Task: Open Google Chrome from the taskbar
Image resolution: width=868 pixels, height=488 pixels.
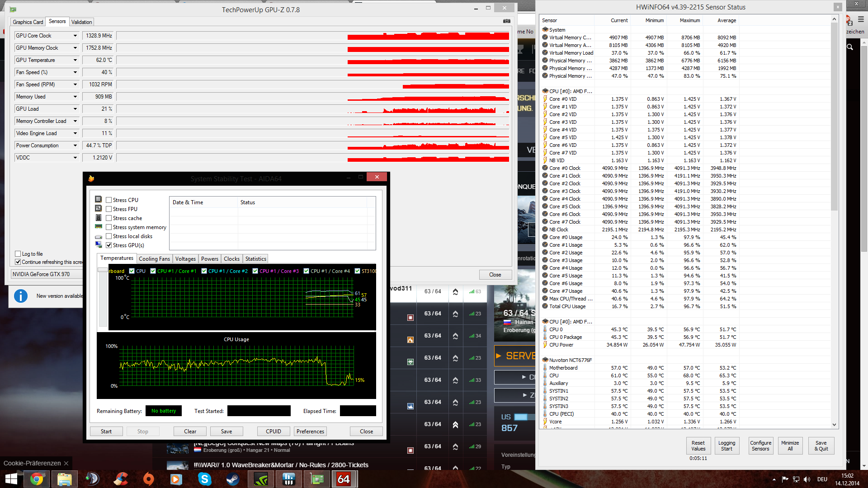Action: click(37, 479)
